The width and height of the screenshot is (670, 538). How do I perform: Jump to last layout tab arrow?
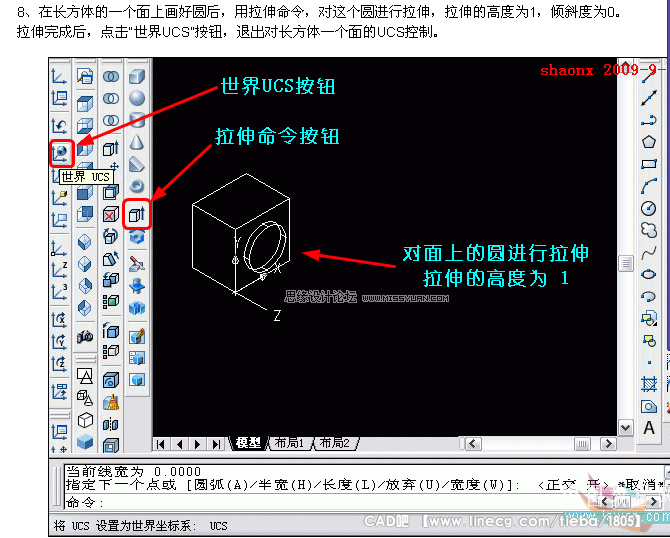216,444
